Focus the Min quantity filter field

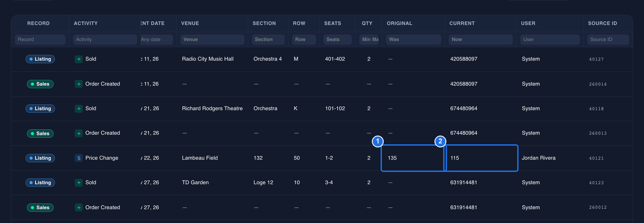click(x=369, y=40)
